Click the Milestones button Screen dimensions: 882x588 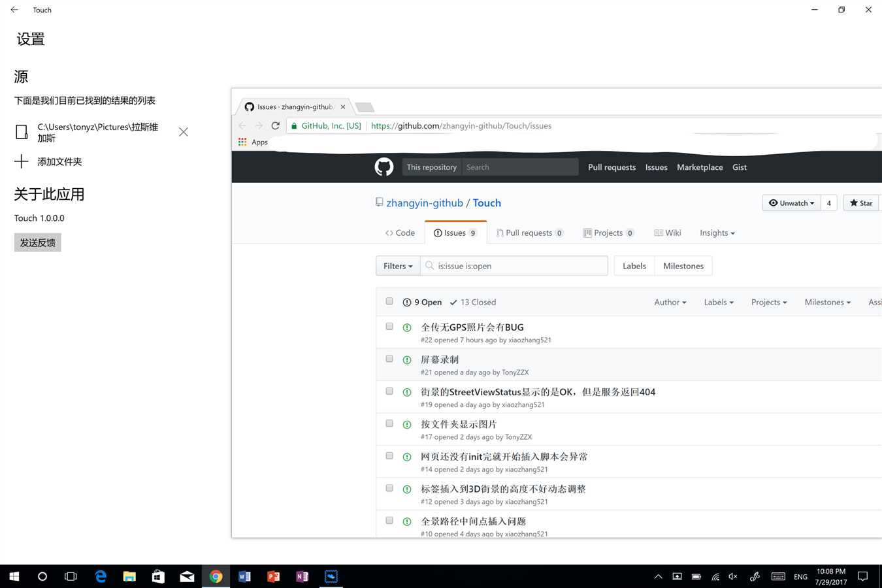(x=683, y=266)
